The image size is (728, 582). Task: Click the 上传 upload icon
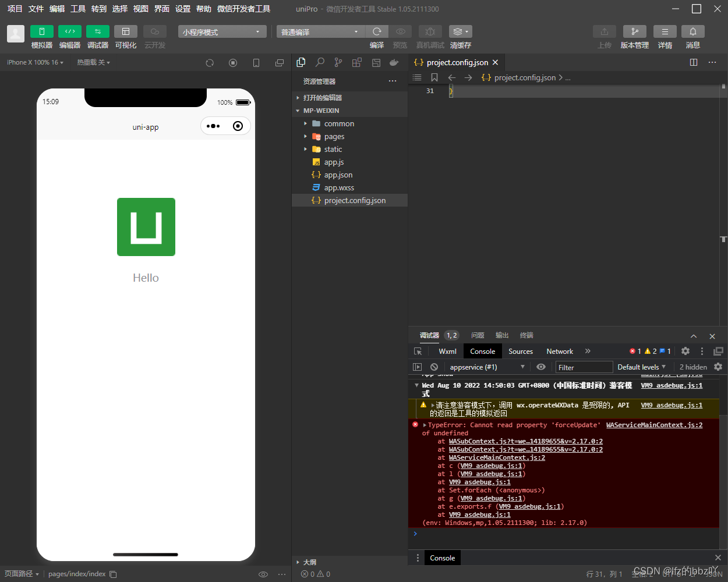pos(605,31)
